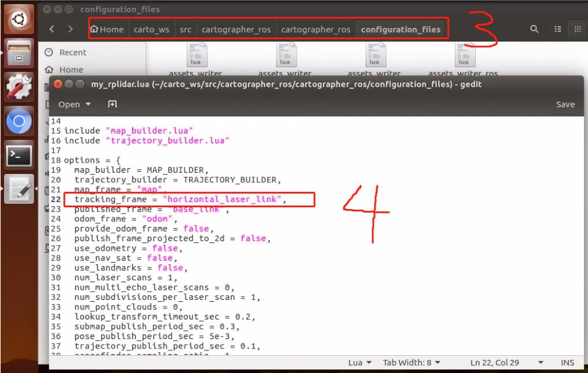Go back with the Files back arrow
Screen dimensions: 588x373
click(x=52, y=29)
